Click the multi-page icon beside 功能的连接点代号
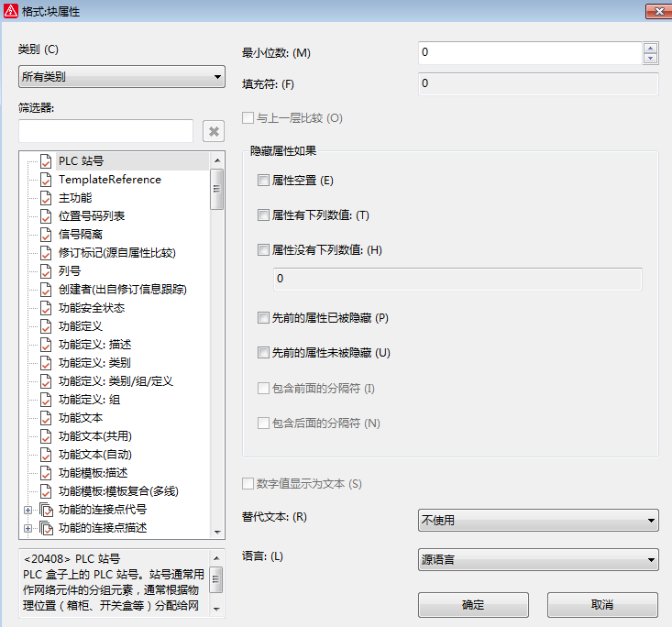The width and height of the screenshot is (672, 627). click(46, 510)
